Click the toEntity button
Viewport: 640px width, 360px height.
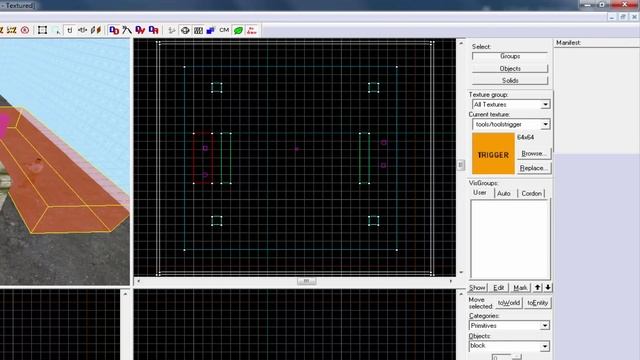(x=538, y=303)
